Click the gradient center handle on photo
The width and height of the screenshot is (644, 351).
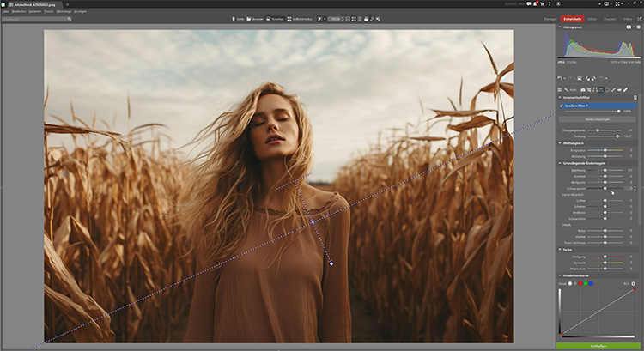[313, 222]
